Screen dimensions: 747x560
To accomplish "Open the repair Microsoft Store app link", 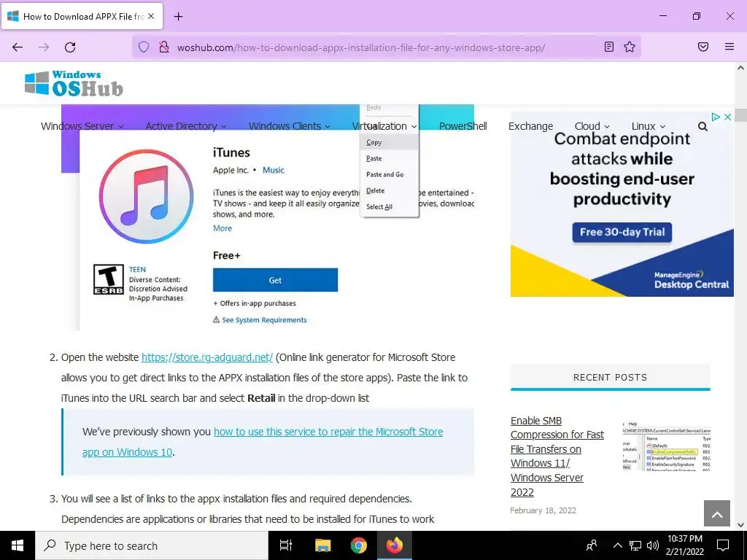I will tap(263, 442).
